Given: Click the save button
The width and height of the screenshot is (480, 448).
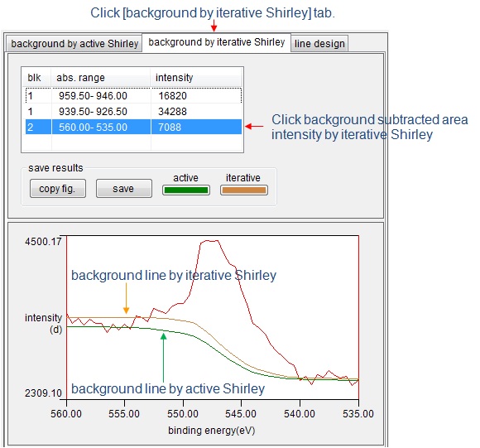Looking at the screenshot, I should tap(123, 189).
